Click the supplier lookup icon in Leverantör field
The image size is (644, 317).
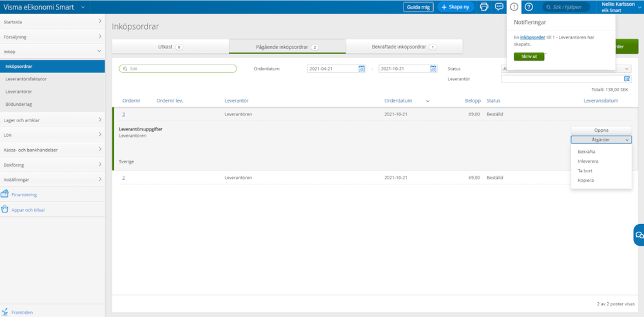click(627, 79)
